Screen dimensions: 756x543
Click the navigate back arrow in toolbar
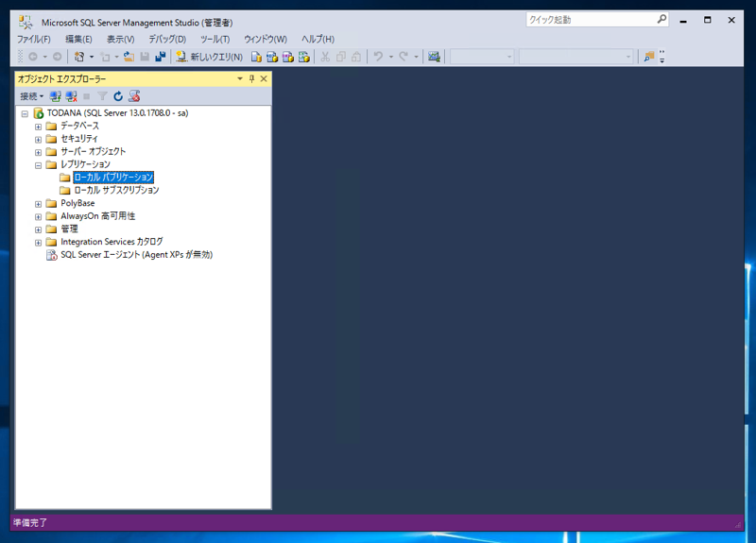(33, 57)
